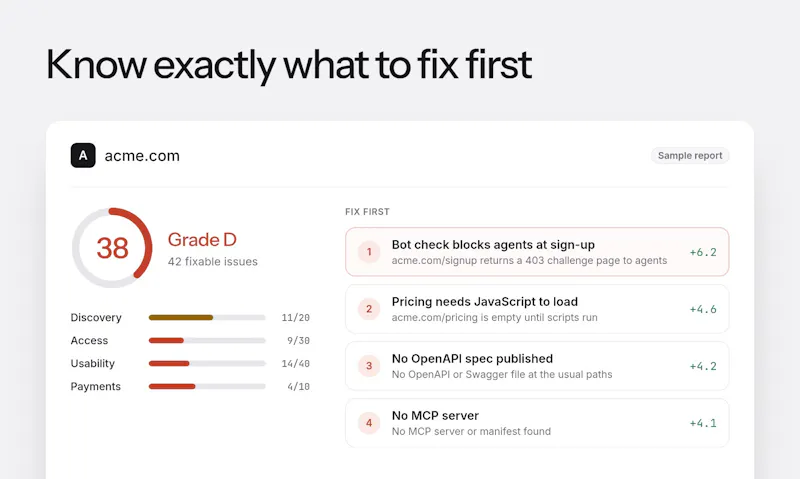Click the black acme.com logo icon
800x479 pixels.
tap(83, 156)
